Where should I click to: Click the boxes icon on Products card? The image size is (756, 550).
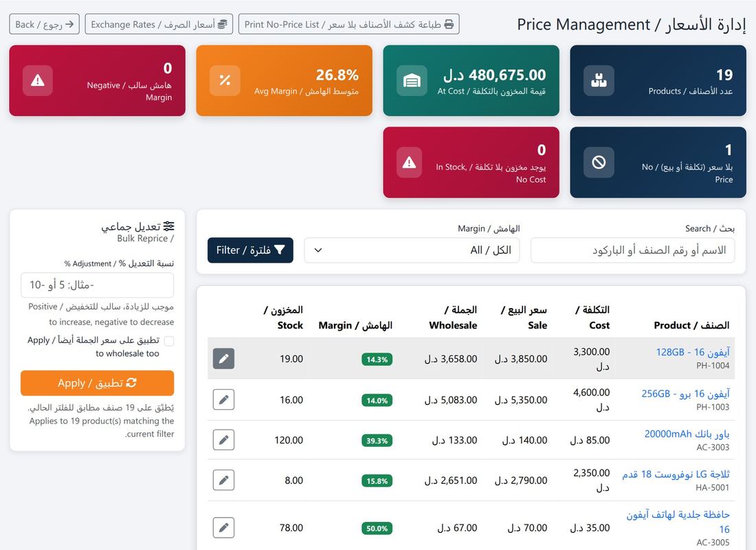(x=599, y=80)
